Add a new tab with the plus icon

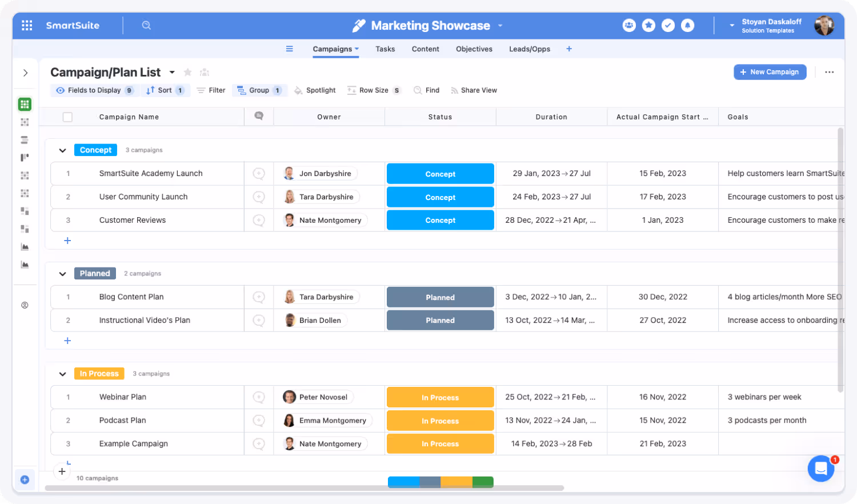[x=569, y=49]
